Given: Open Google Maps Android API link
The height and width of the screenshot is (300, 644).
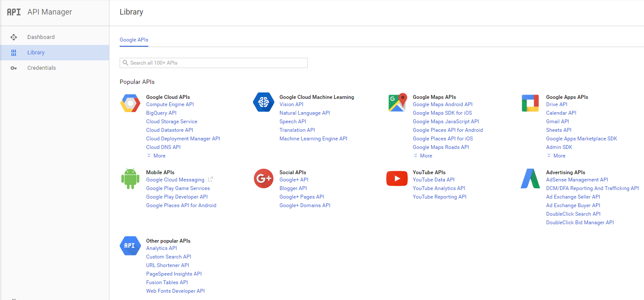Looking at the screenshot, I should (443, 104).
